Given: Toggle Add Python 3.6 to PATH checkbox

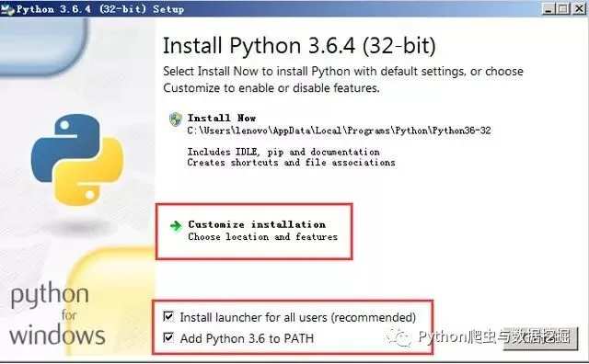Looking at the screenshot, I should 168,337.
